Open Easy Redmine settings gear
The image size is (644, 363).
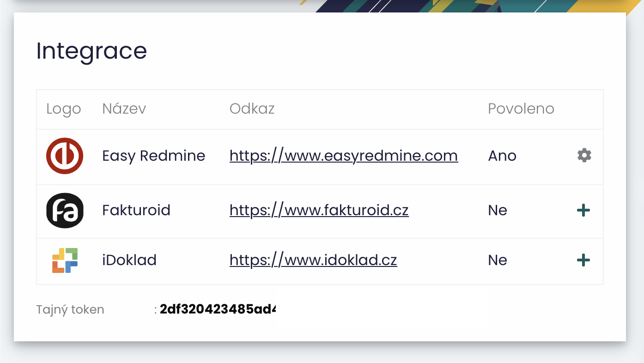tap(584, 156)
